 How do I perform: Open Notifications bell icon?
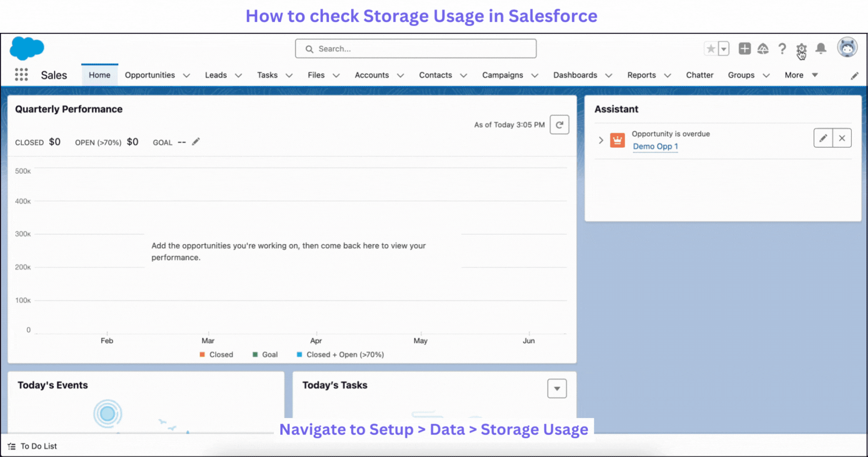point(821,49)
